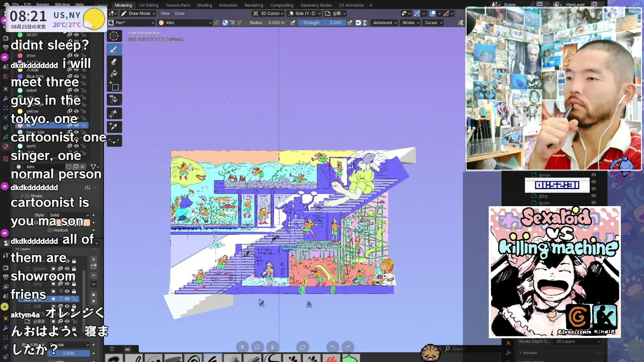Switch to the UV Editing workspace tab
The width and height of the screenshot is (644, 362).
click(x=148, y=5)
